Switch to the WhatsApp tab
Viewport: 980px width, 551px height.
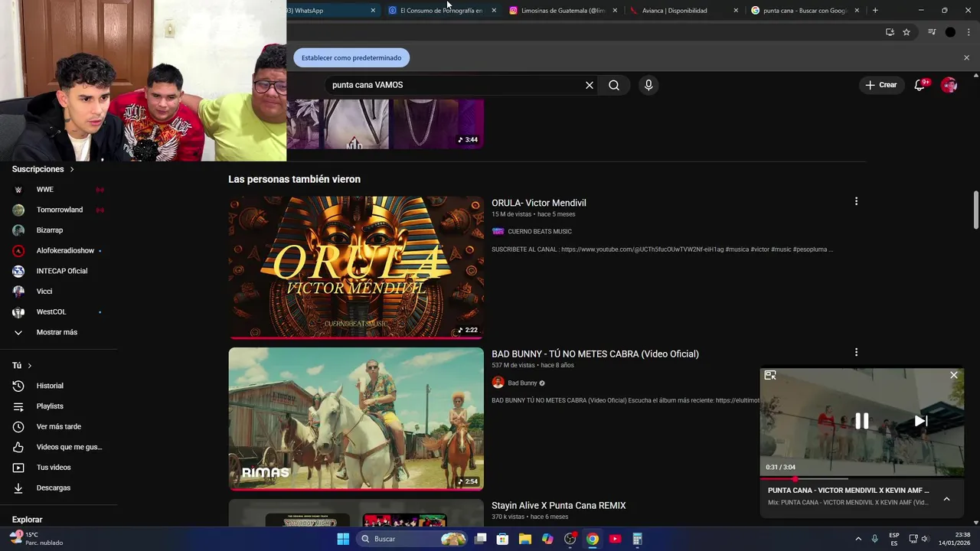coord(329,11)
